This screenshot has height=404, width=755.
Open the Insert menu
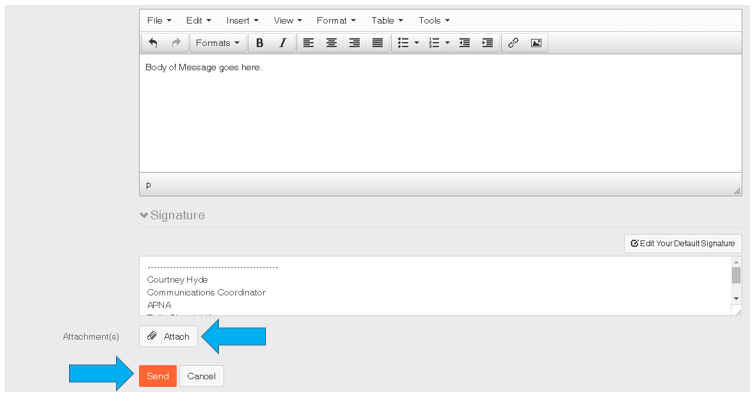point(242,21)
